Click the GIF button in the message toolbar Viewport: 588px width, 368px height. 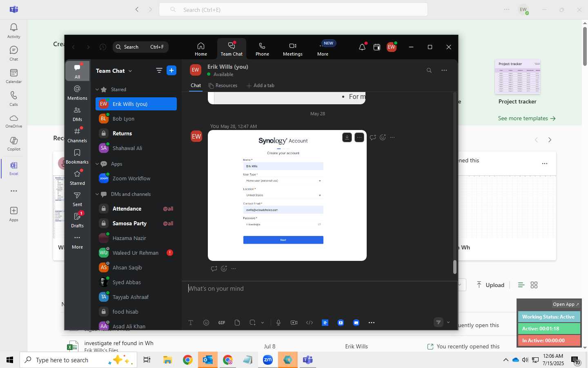222,323
